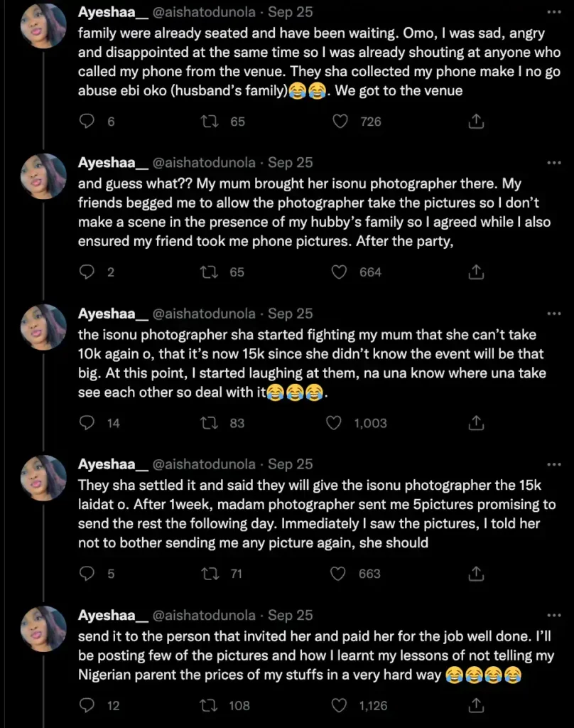
Task: Open Sep 25 timestamp of second tweet
Action: click(x=291, y=163)
